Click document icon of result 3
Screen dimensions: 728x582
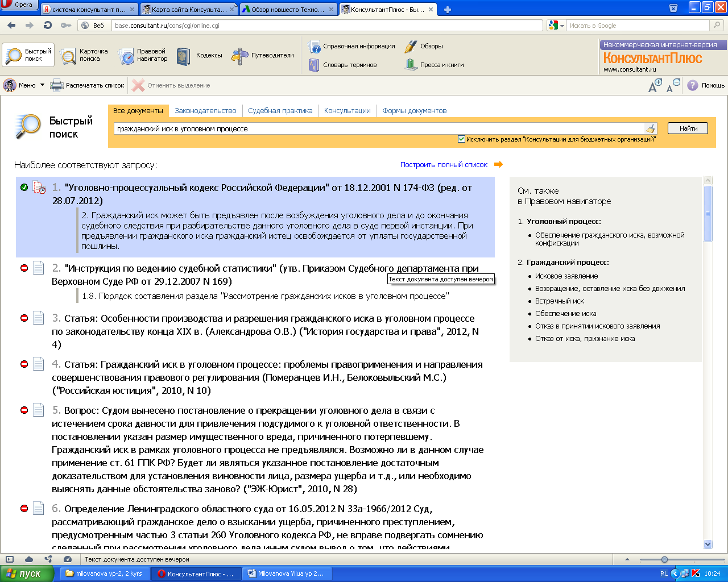pyautogui.click(x=38, y=318)
